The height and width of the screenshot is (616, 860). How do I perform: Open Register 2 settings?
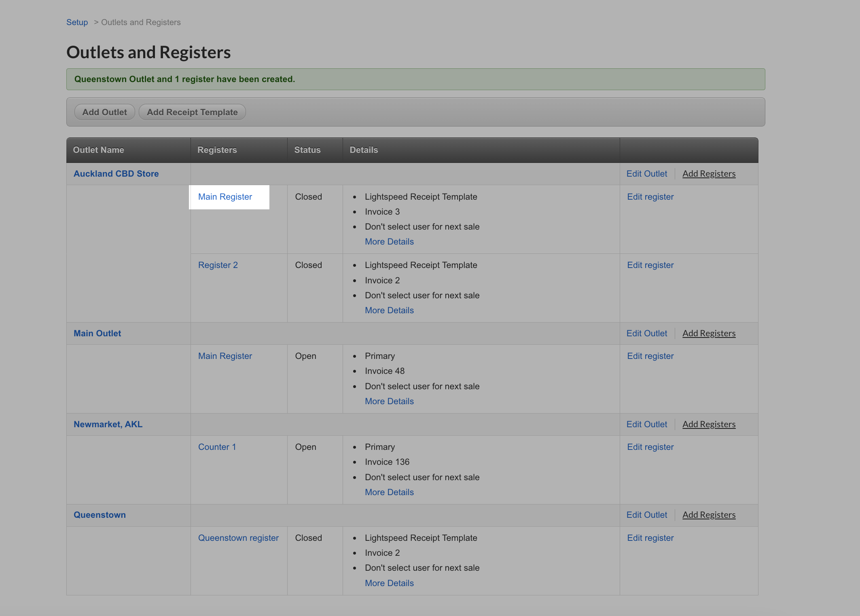click(218, 265)
